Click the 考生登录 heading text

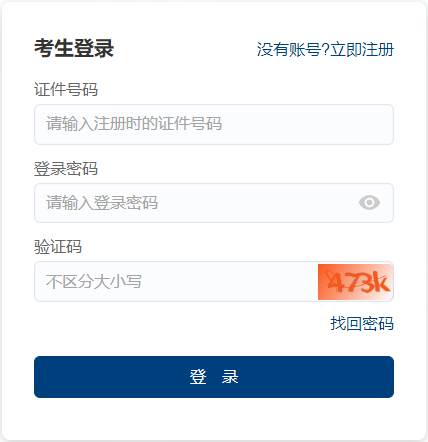coord(74,48)
